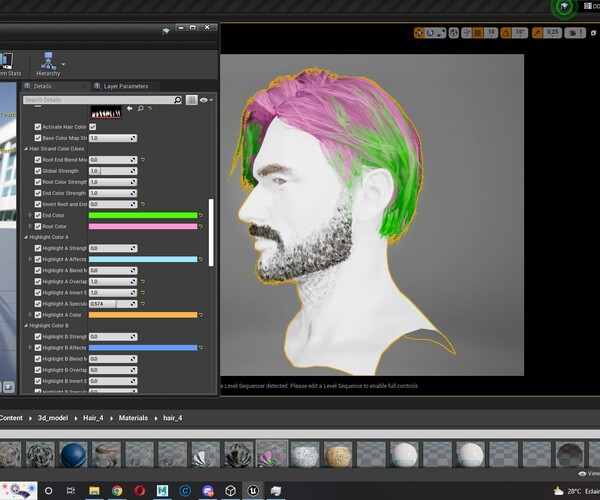Image resolution: width=600 pixels, height=500 pixels.
Task: Reset texture parameter to default arrow
Action: click(x=150, y=109)
